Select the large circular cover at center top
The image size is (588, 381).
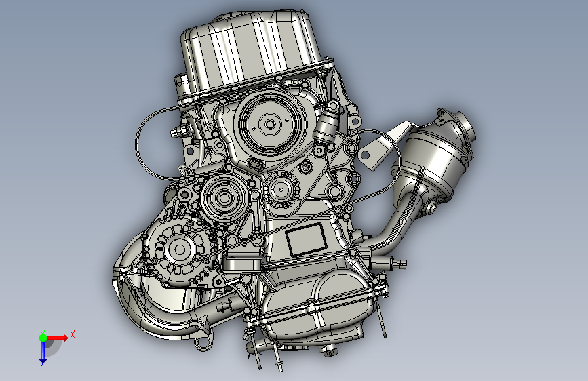(x=270, y=124)
